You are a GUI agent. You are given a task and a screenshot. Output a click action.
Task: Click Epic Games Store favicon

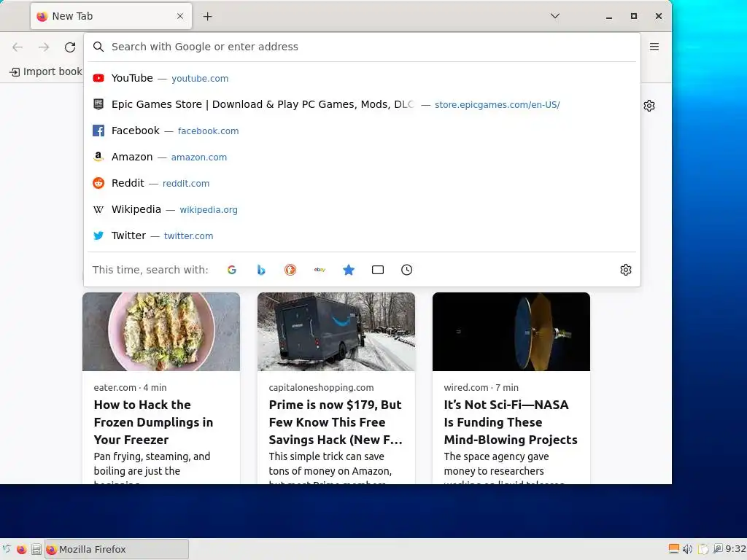pyautogui.click(x=98, y=104)
